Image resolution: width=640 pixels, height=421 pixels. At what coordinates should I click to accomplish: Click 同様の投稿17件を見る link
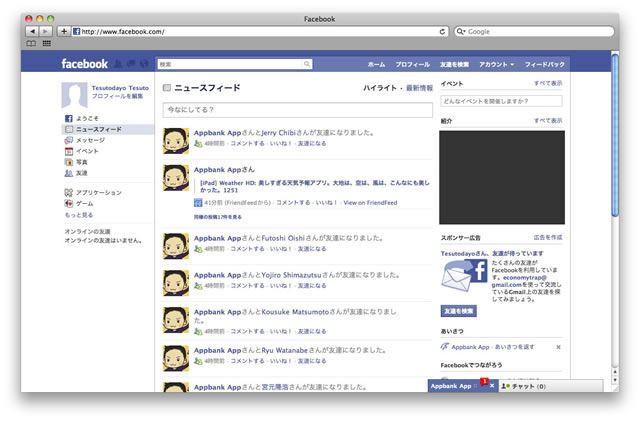click(218, 217)
